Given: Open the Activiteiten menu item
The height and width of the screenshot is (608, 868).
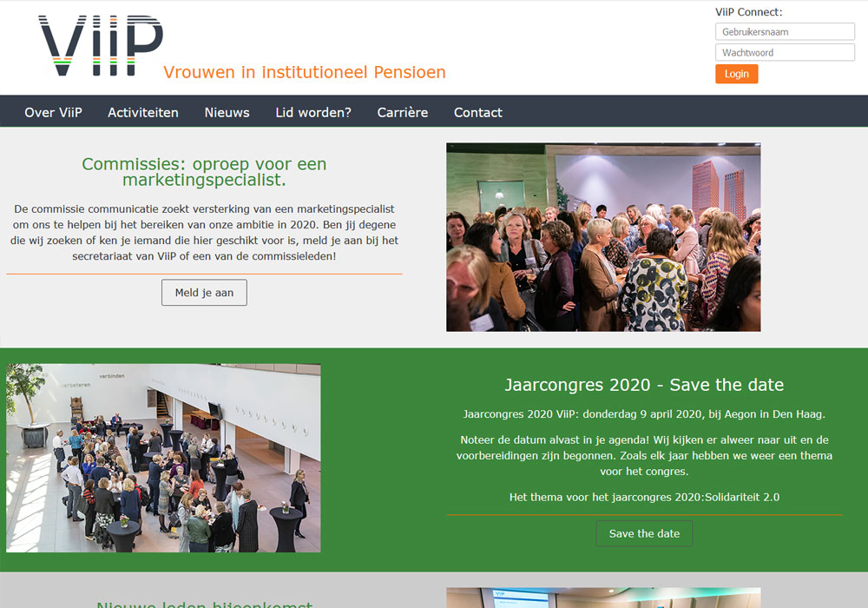Looking at the screenshot, I should 143,112.
